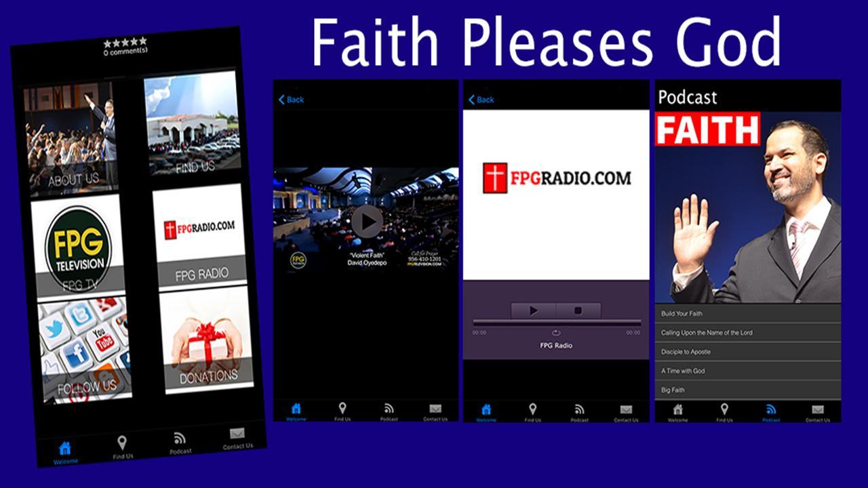Image resolution: width=868 pixels, height=488 pixels.
Task: Stop the FPG Radio stream
Action: (578, 310)
